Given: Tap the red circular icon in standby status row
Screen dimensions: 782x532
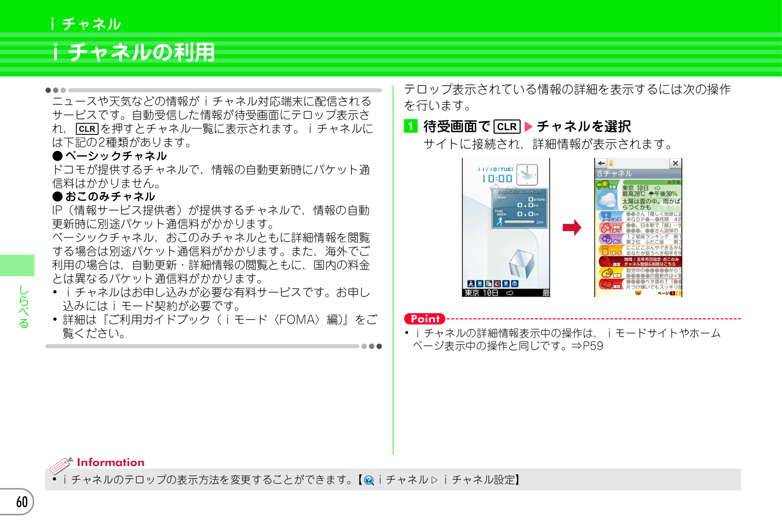Looking at the screenshot, I should tap(497, 284).
